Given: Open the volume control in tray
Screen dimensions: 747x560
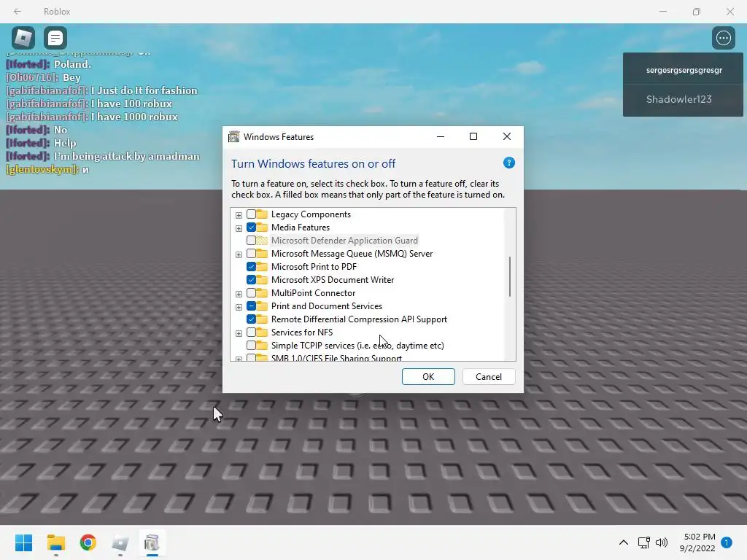Looking at the screenshot, I should (x=661, y=542).
